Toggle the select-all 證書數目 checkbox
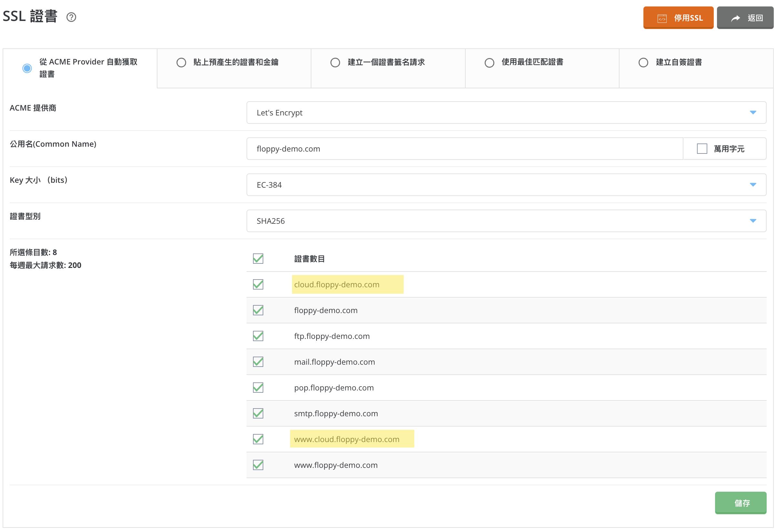777x532 pixels. [258, 259]
